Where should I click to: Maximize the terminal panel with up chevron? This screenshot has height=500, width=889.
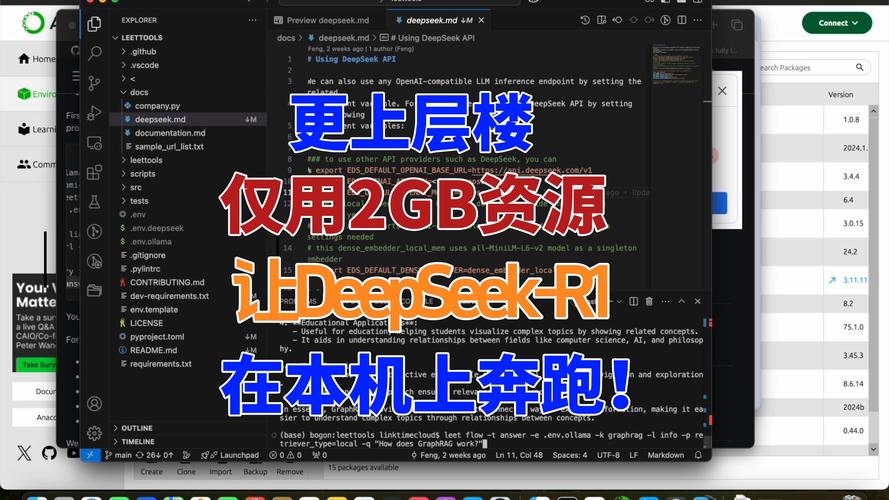pos(681,302)
